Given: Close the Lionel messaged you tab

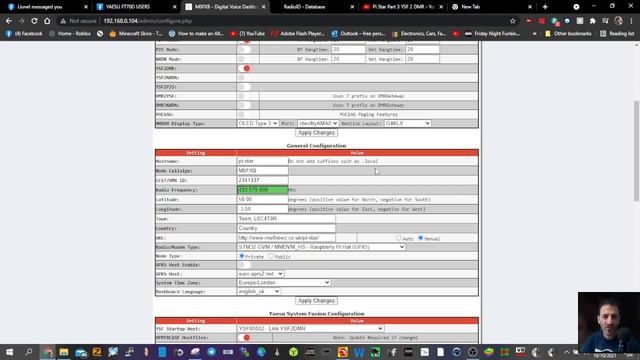Looking at the screenshot, I should tap(86, 7).
